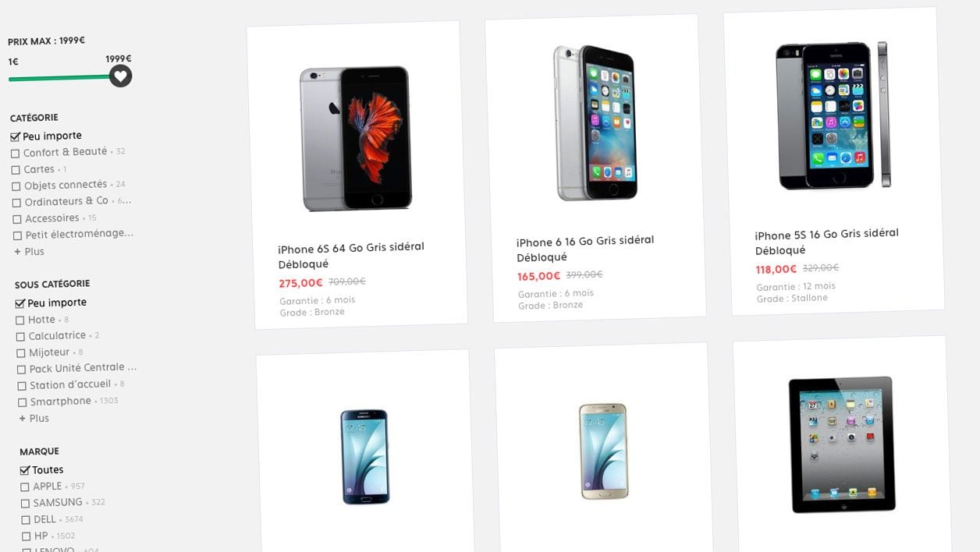The width and height of the screenshot is (980, 552).
Task: Click the heart-shaped price slider handle
Action: point(120,76)
